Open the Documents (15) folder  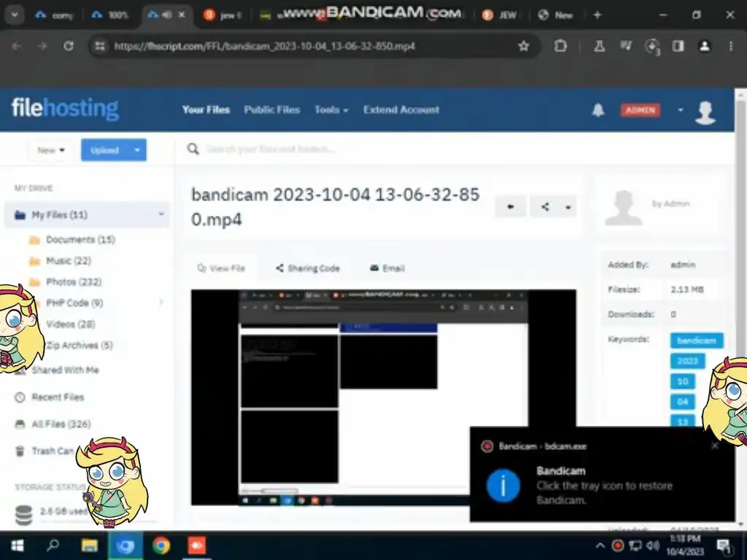click(x=80, y=239)
